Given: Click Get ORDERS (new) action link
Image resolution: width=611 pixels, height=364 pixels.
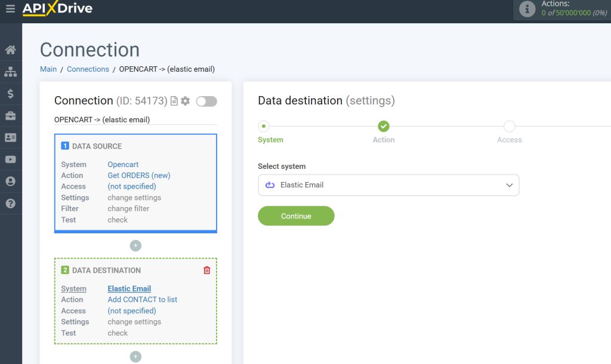Looking at the screenshot, I should 138,175.
